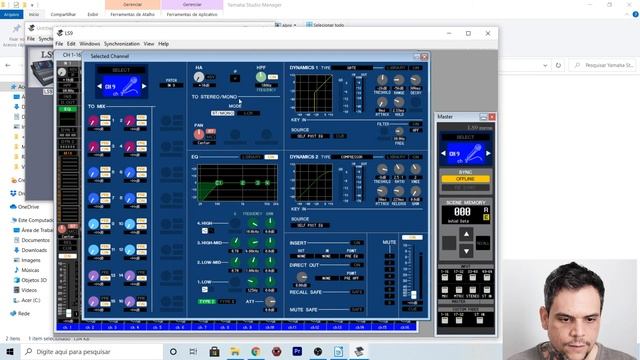This screenshot has height=360, width=640.
Task: Adjust the HA gain knob
Action: pyautogui.click(x=199, y=77)
